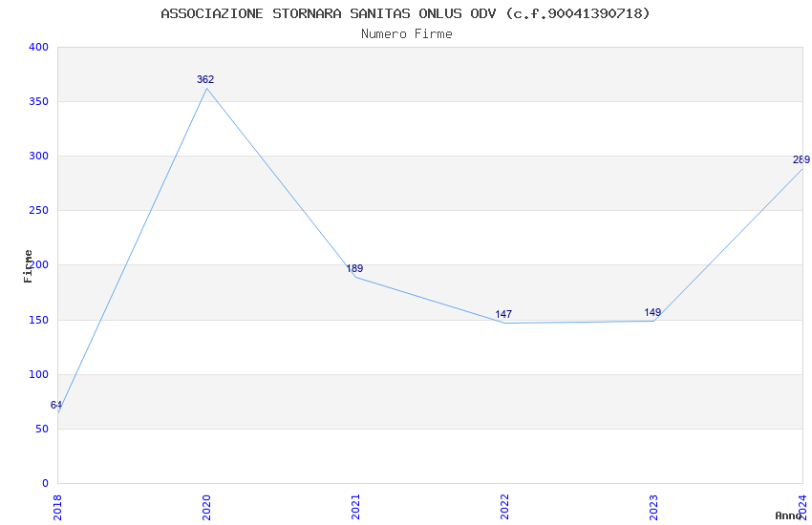
Task: Click the y-axis value 50
Action: pyautogui.click(x=42, y=429)
